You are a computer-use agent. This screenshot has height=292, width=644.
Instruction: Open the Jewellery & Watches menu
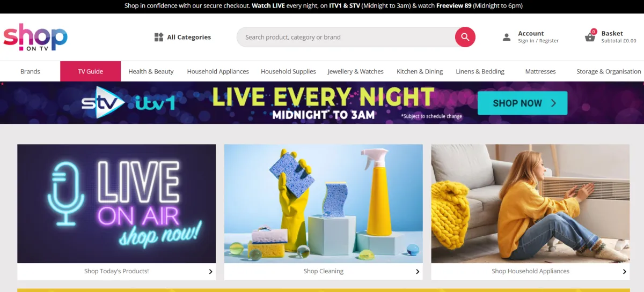355,71
